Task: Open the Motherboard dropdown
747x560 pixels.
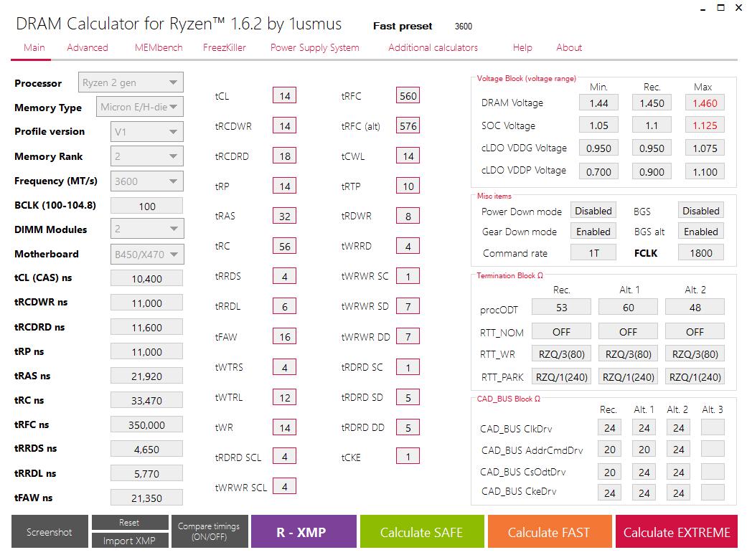Action: click(146, 254)
